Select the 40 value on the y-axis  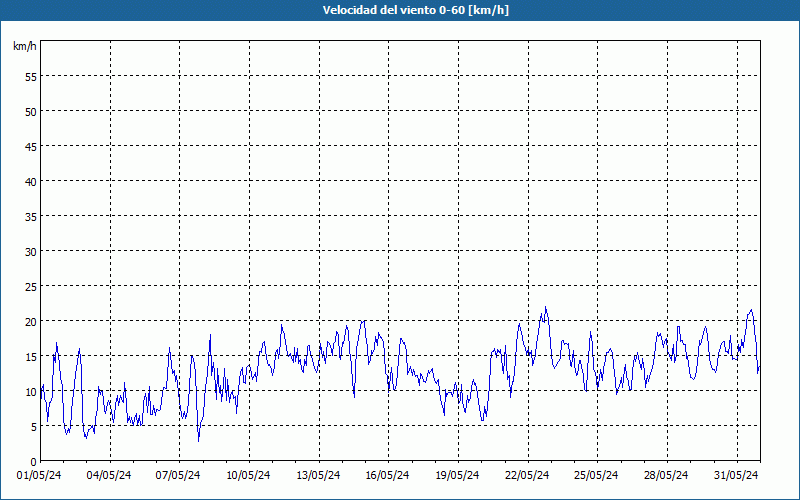[31, 182]
